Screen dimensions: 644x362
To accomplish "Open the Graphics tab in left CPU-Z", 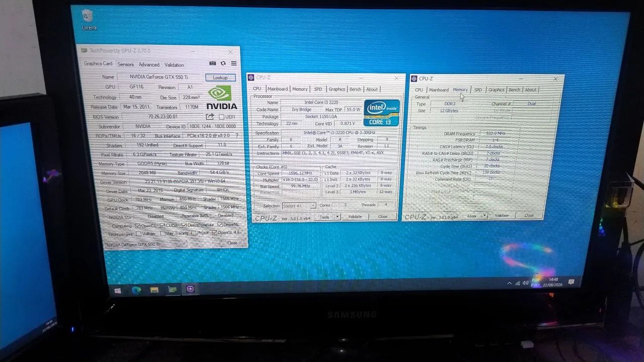I will click(337, 89).
